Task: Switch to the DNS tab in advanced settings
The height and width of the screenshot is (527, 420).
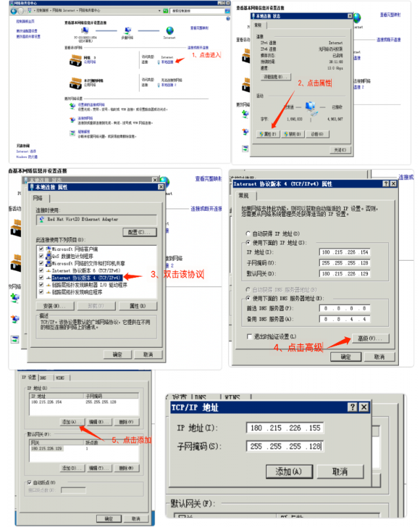Action: click(x=44, y=378)
